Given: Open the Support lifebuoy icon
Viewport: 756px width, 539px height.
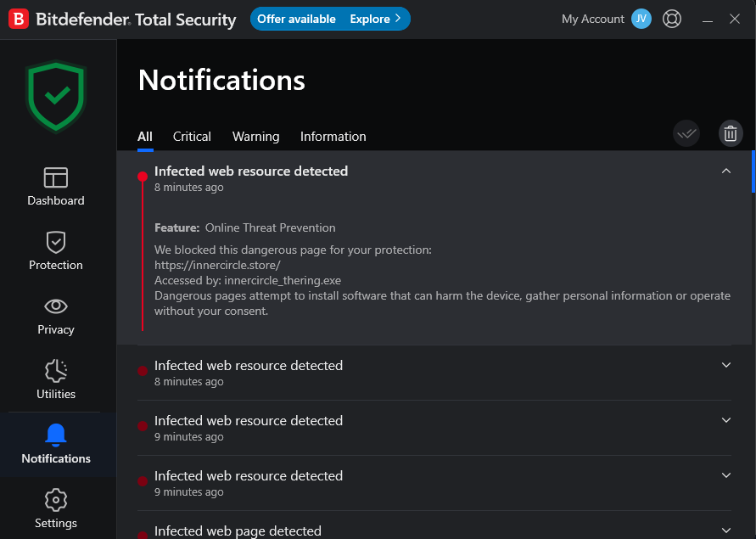Looking at the screenshot, I should click(x=672, y=19).
